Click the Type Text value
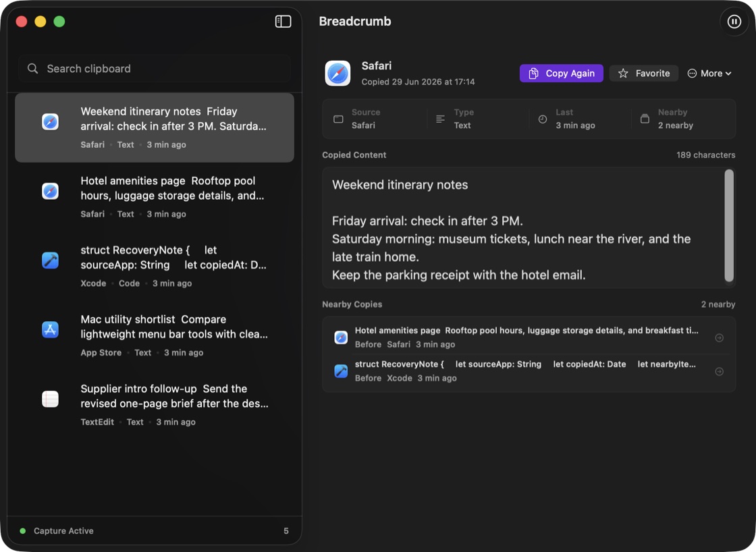 tap(462, 126)
